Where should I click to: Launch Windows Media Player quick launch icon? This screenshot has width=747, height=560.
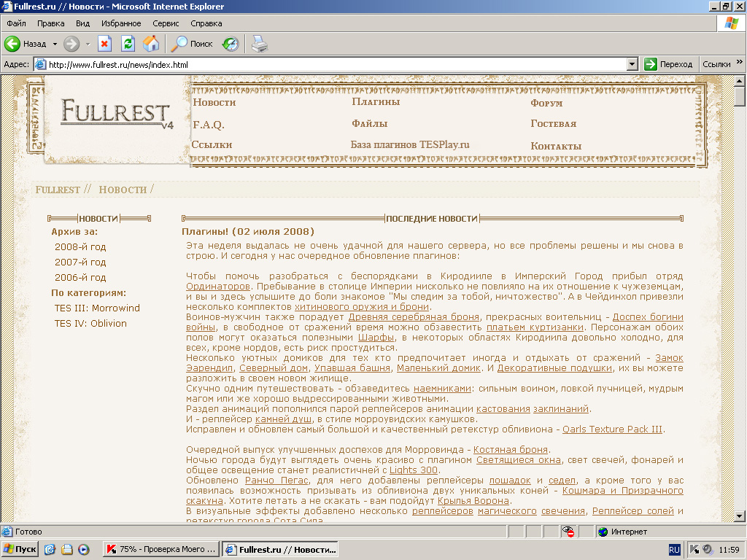[83, 550]
